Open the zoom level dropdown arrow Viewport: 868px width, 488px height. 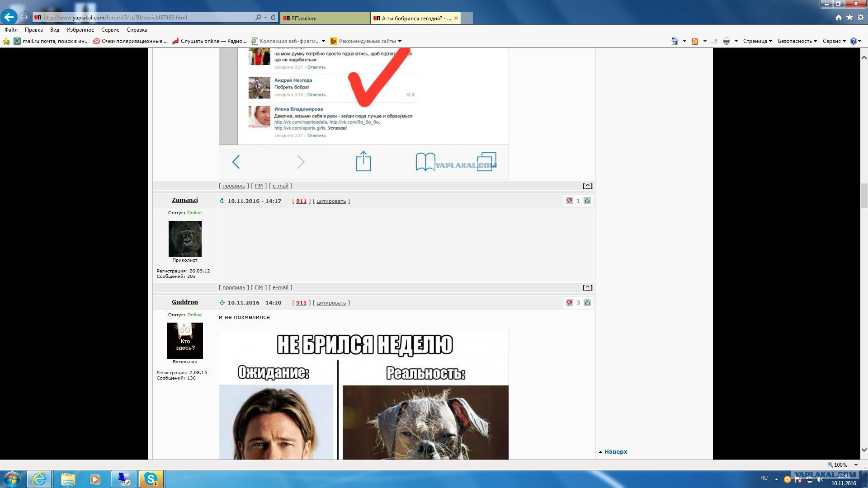pos(856,465)
